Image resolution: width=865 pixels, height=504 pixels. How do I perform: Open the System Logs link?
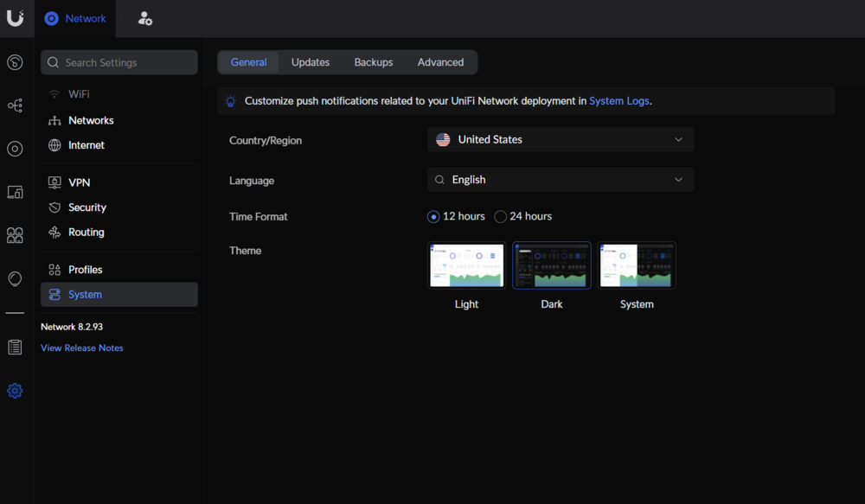pyautogui.click(x=619, y=101)
